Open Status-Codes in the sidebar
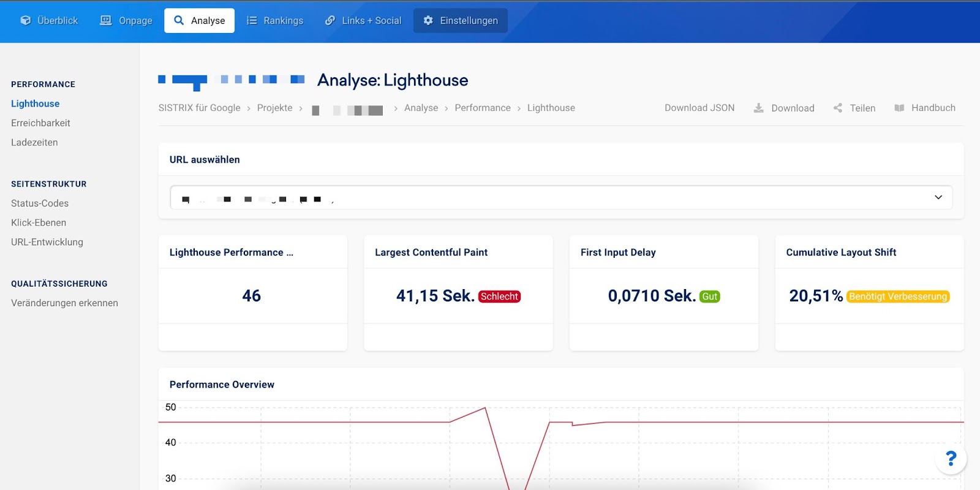This screenshot has height=490, width=980. click(40, 203)
